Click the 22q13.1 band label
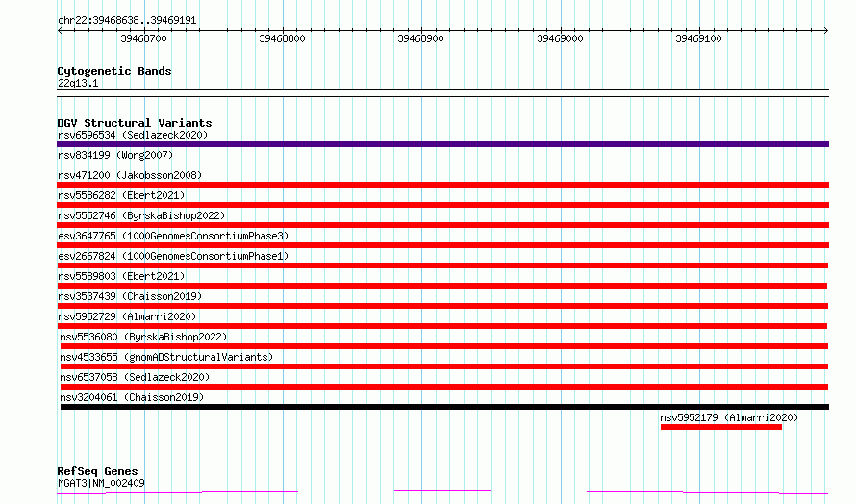 pos(78,83)
